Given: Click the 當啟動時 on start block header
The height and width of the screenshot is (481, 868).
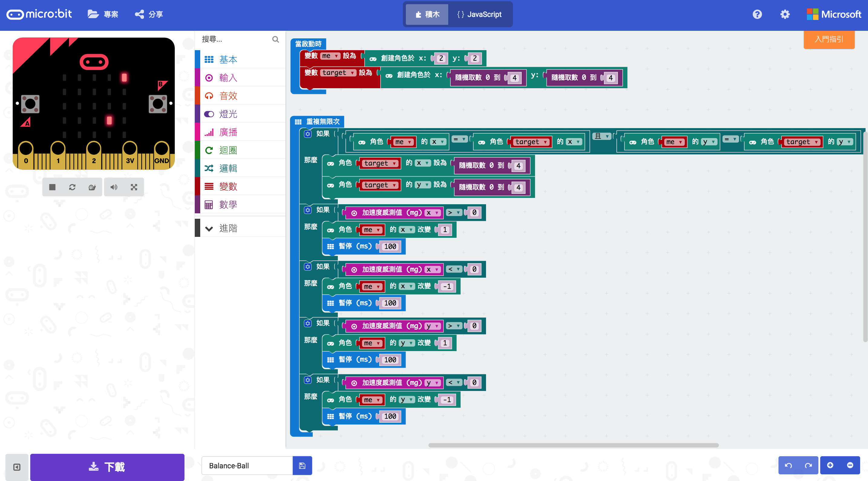Looking at the screenshot, I should pos(308,44).
